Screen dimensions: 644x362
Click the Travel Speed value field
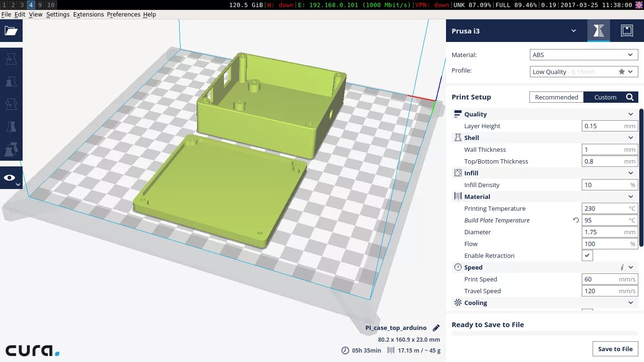610,291
